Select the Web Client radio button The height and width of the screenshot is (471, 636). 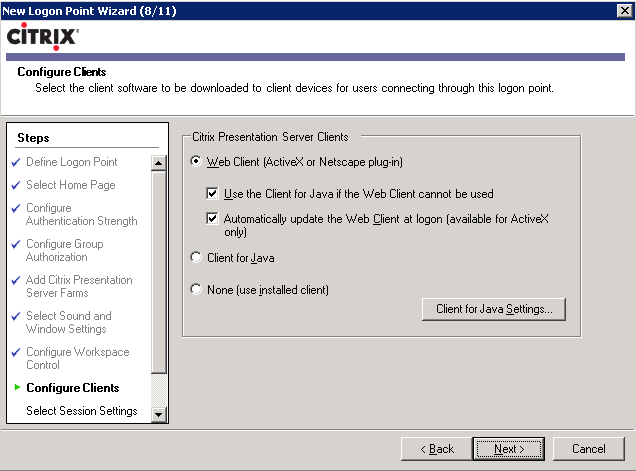[196, 161]
